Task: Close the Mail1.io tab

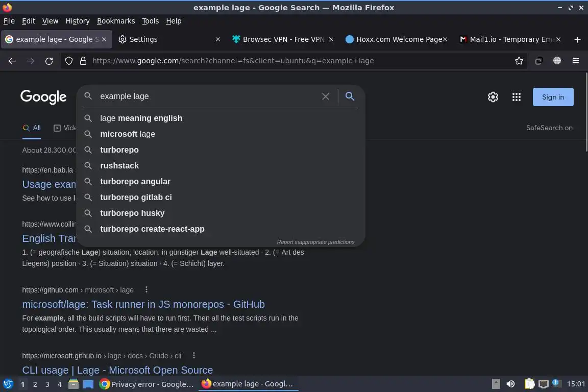Action: tap(558, 39)
